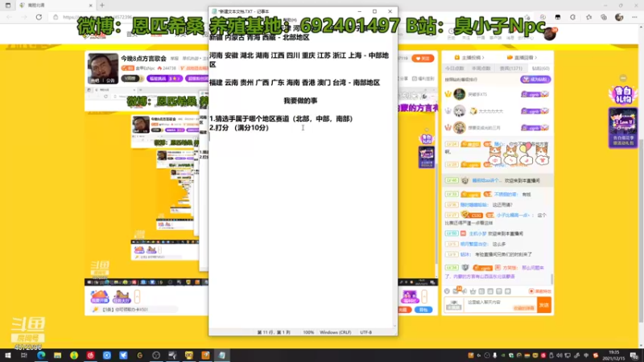Open the clock showing 2021/12/15 on the taskbar

[613, 355]
